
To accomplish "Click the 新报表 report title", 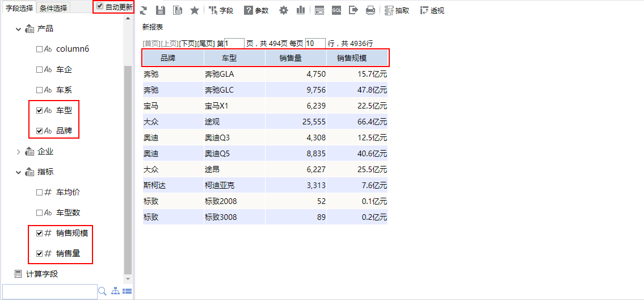I will point(153,28).
